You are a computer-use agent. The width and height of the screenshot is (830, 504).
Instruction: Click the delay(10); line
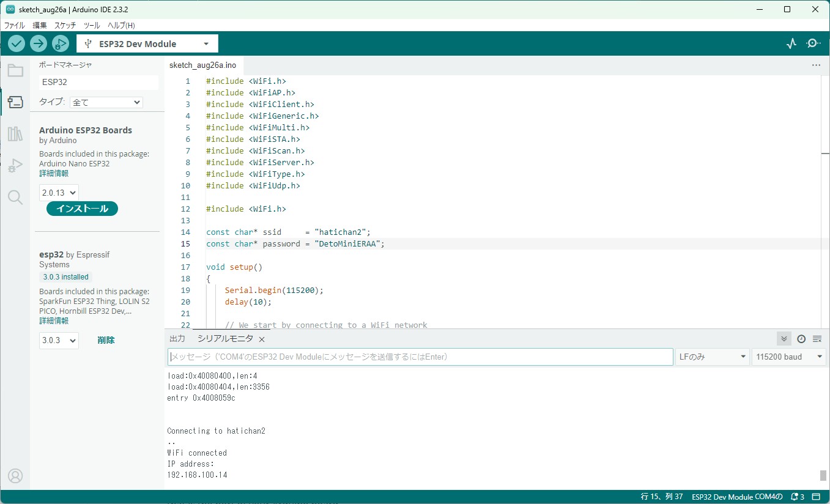248,302
